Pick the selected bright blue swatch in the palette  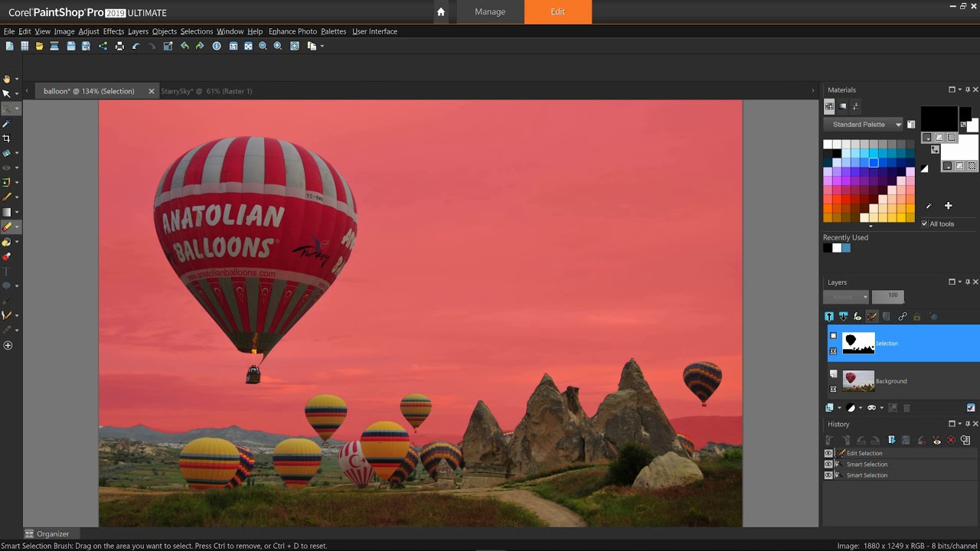tap(874, 162)
